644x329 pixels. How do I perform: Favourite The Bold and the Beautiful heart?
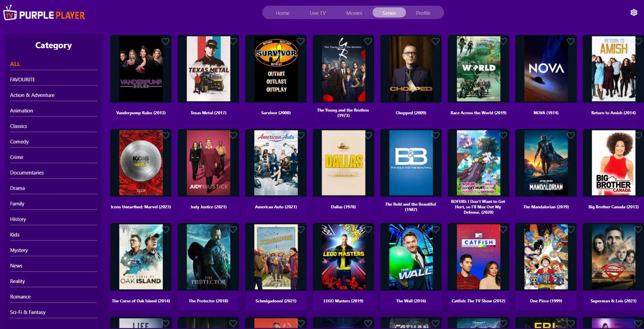(436, 135)
